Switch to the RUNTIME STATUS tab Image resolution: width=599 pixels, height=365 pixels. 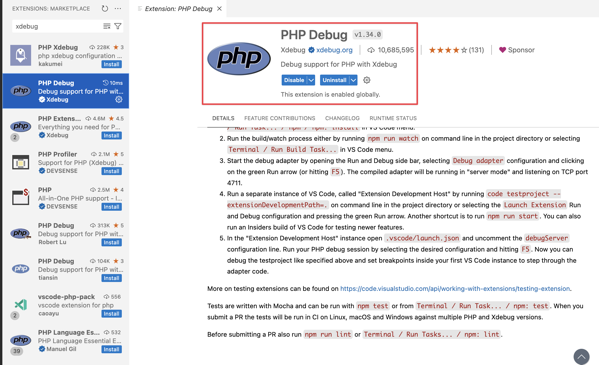393,118
